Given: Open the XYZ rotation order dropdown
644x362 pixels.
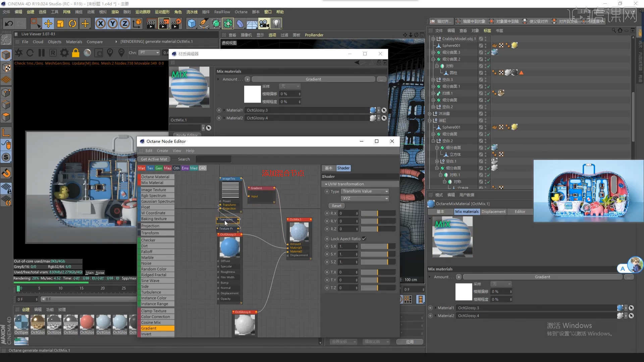Looking at the screenshot, I should pyautogui.click(x=365, y=198).
